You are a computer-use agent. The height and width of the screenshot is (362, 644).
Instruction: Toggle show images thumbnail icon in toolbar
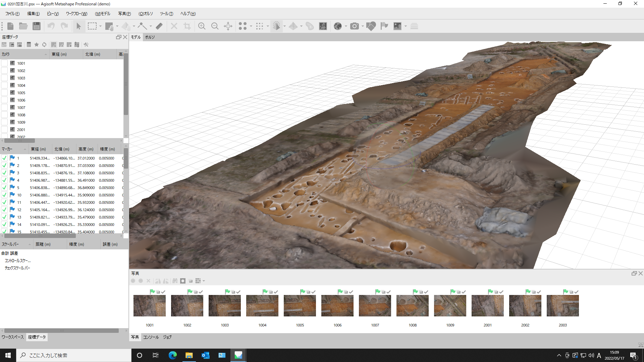(397, 26)
